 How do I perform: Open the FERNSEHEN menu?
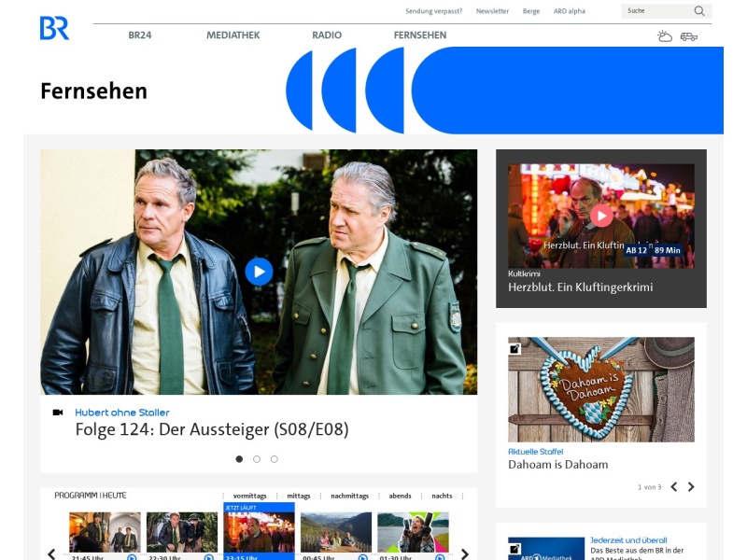(420, 35)
